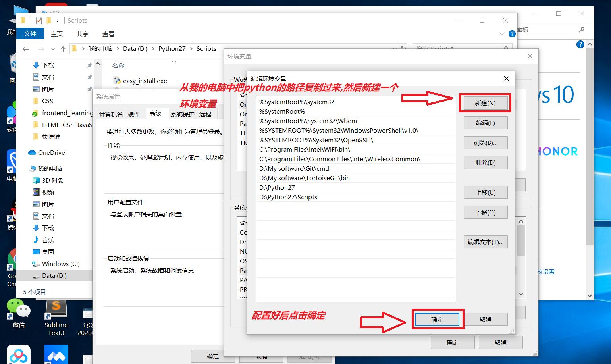This screenshot has height=364, width=611.
Task: Click the 编辑文本(T)... button
Action: tap(485, 242)
